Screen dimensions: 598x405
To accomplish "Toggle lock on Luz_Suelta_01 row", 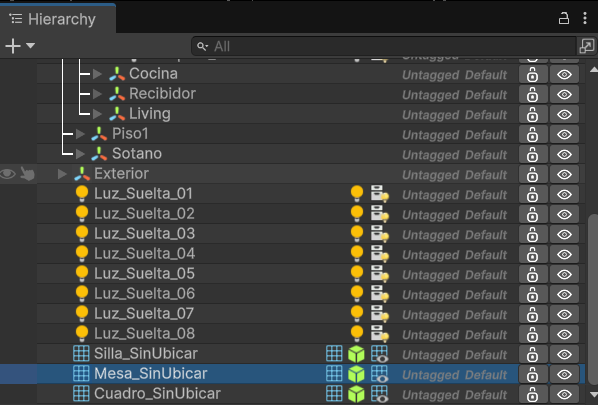I will pos(533,194).
